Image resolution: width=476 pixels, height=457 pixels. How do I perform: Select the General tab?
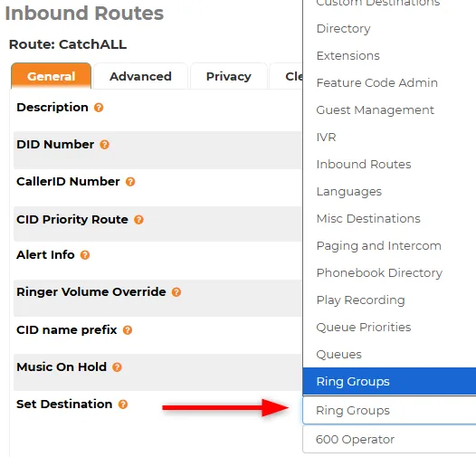coord(51,76)
